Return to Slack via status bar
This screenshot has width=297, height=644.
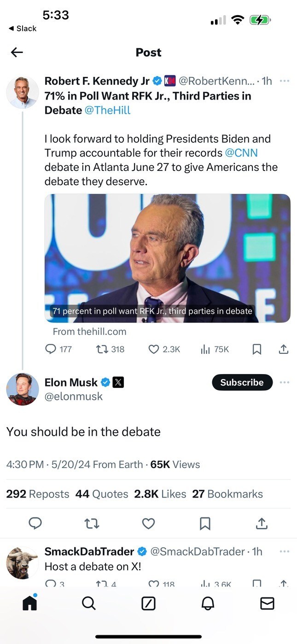[x=23, y=29]
